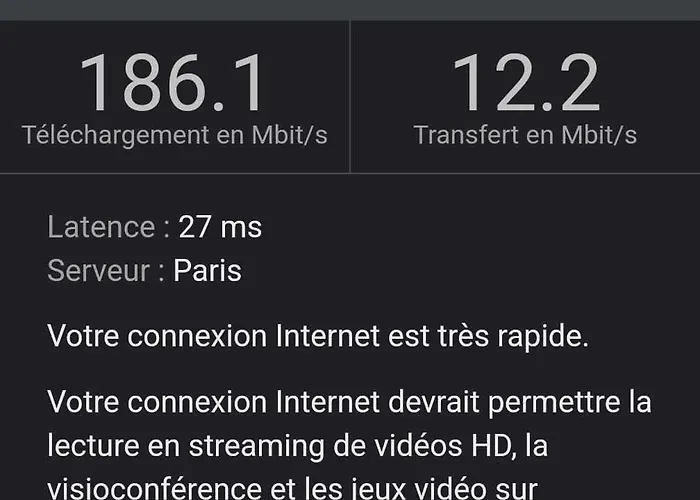Click the horizontal separator below speed panels
This screenshot has height=500, width=700.
tap(350, 173)
